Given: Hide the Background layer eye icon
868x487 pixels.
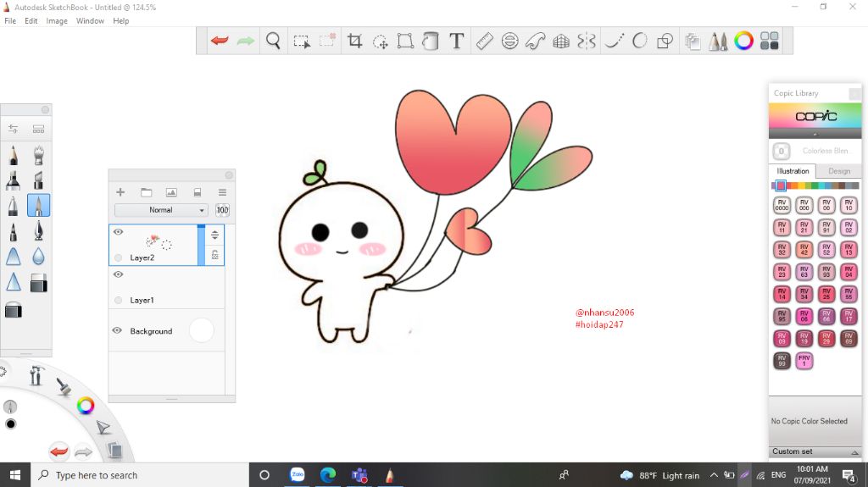Looking at the screenshot, I should click(117, 330).
